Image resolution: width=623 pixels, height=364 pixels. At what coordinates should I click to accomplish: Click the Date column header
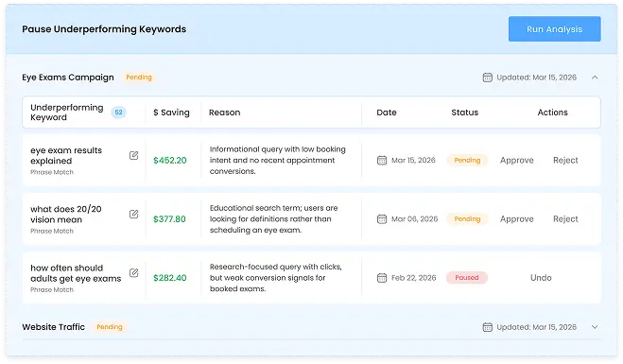pyautogui.click(x=387, y=113)
